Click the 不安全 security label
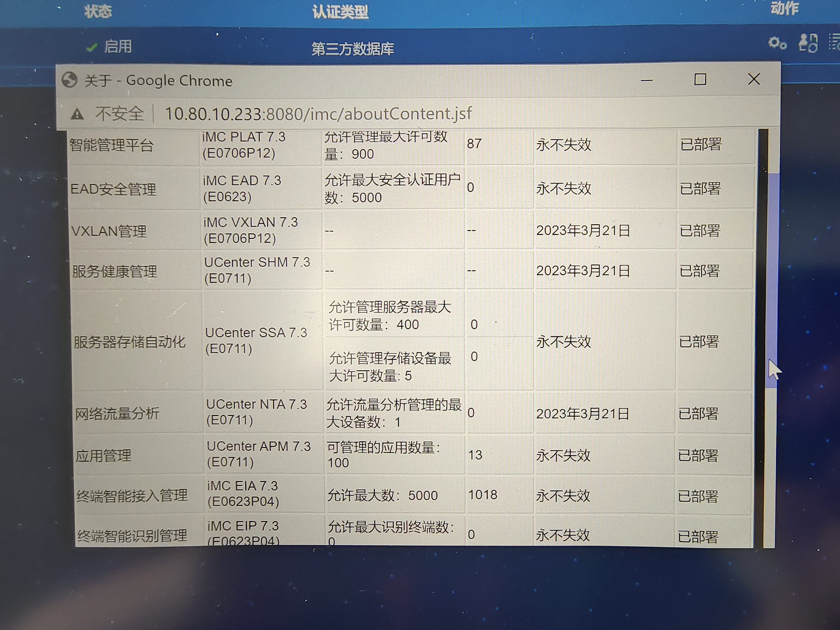Image resolution: width=840 pixels, height=630 pixels. pos(119,113)
